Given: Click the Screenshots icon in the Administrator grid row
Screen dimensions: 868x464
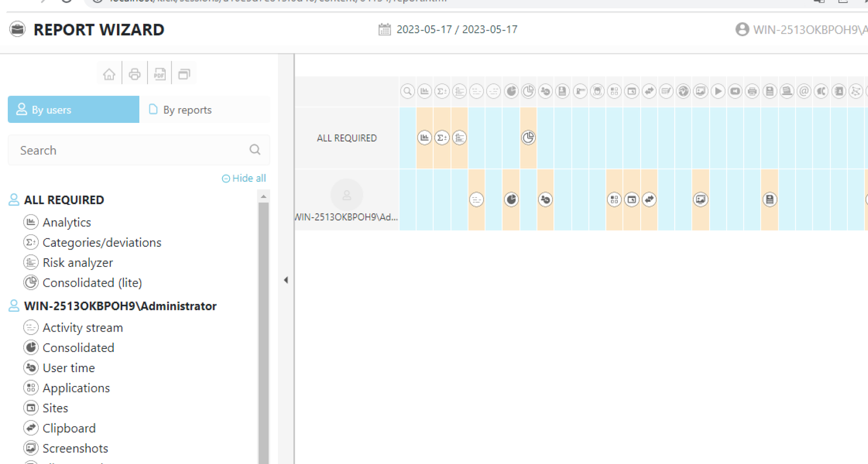Looking at the screenshot, I should click(700, 199).
